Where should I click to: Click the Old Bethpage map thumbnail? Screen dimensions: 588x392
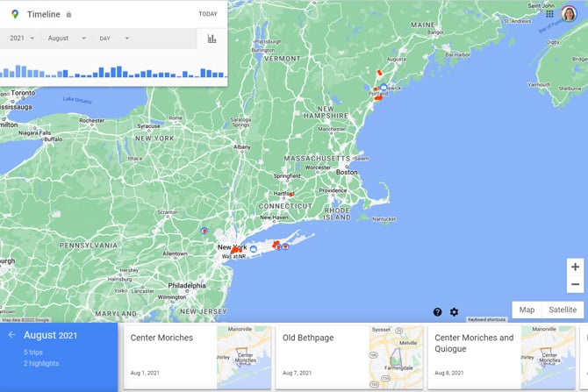click(x=396, y=357)
